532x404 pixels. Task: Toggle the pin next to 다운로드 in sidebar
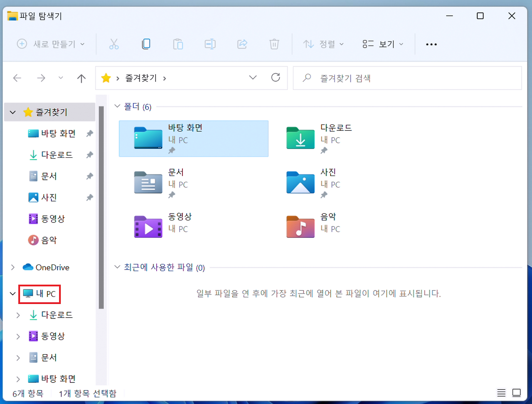89,154
